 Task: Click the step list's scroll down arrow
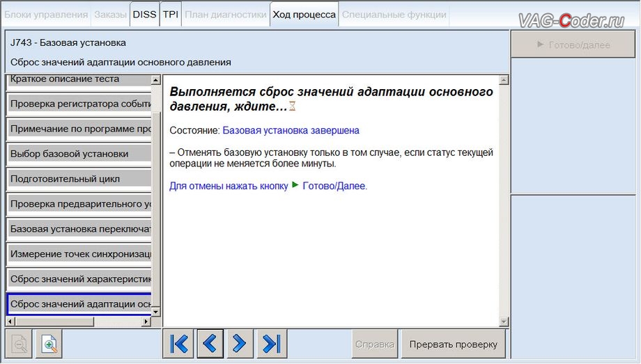coord(156,312)
